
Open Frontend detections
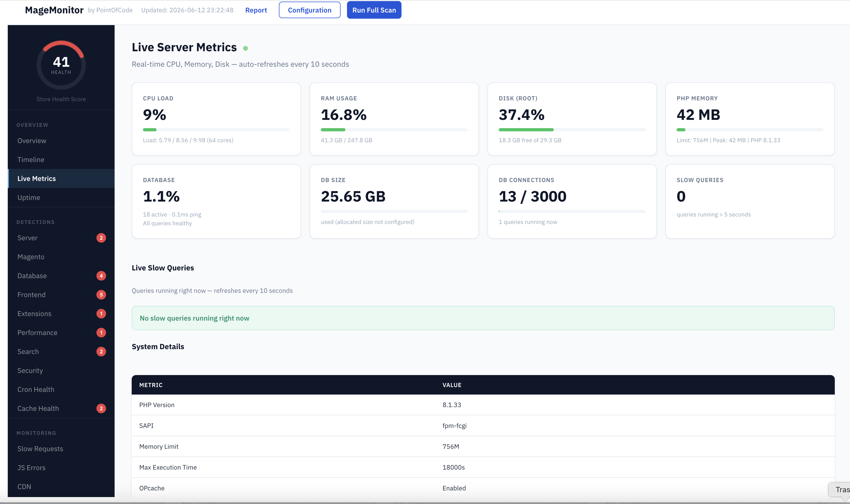(61, 295)
